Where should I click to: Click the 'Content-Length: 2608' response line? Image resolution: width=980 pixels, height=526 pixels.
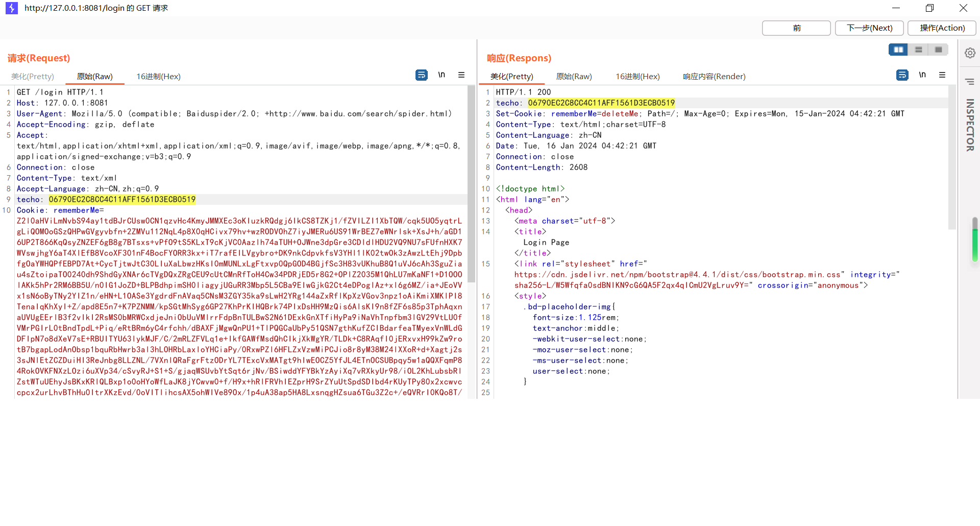[x=542, y=168]
